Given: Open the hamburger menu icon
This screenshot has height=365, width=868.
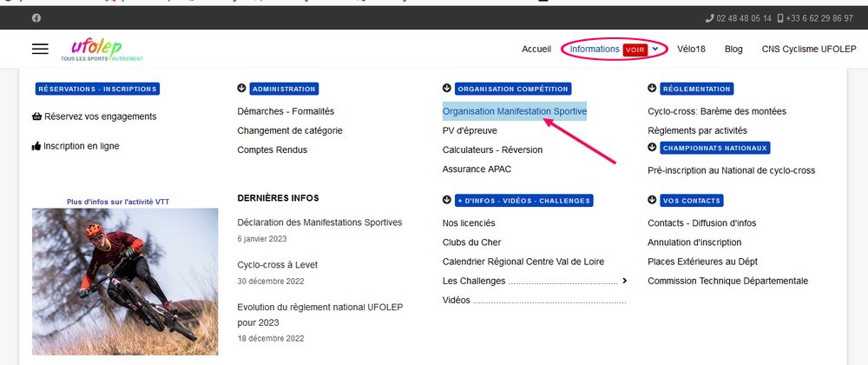Looking at the screenshot, I should click(x=40, y=49).
